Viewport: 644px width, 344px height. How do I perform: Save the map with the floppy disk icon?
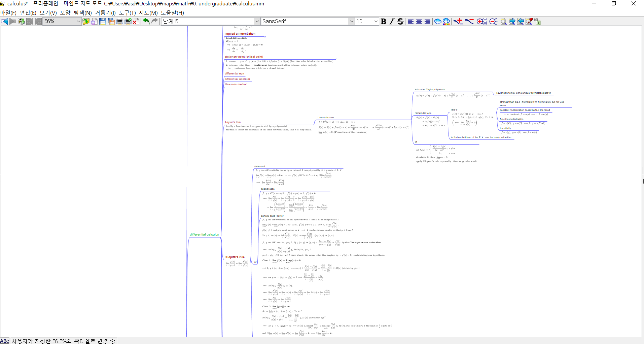(103, 22)
